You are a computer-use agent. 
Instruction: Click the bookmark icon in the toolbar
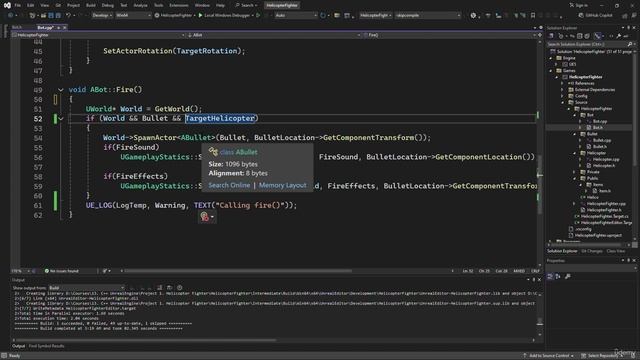coord(533,16)
